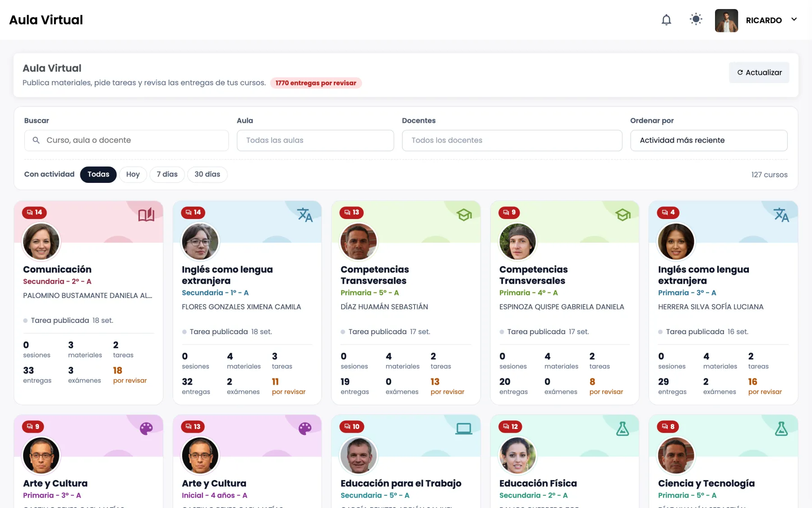The image size is (812, 508).
Task: Click the 14 comments badge on Comunicación card
Action: [34, 212]
